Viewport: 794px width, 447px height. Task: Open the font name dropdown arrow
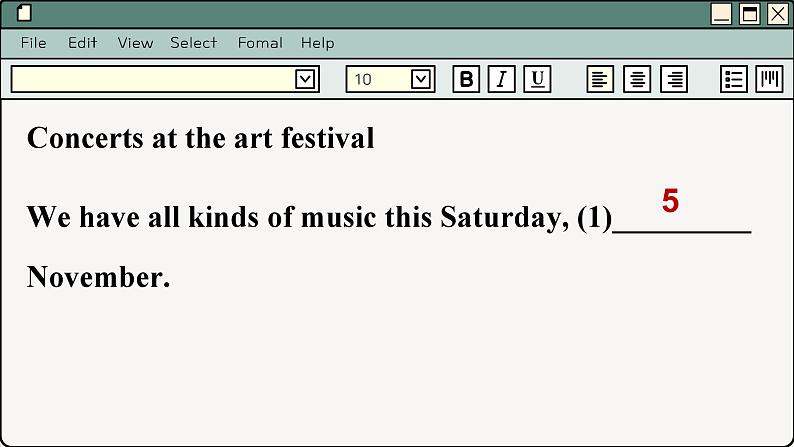coord(305,79)
